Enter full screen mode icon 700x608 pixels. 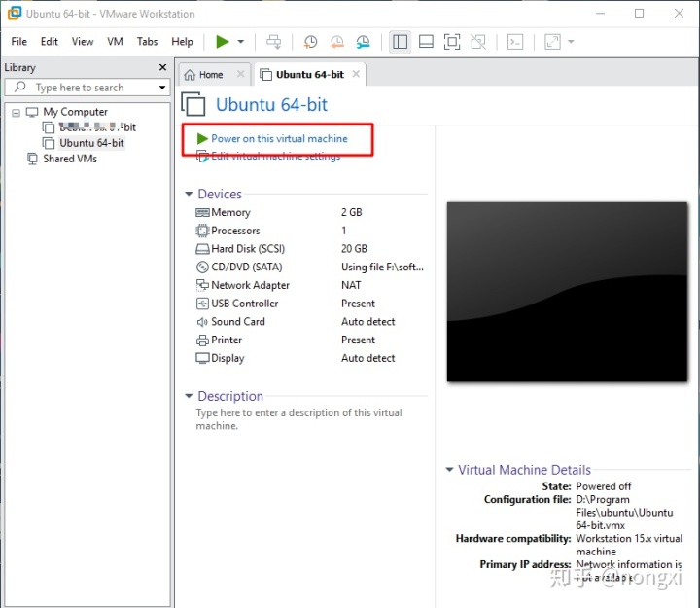452,42
